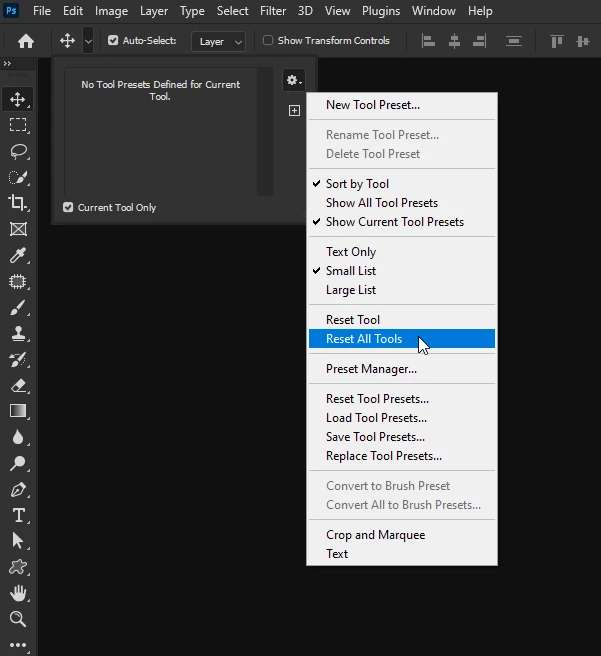Open Move tool preset picker arrow
601x656 pixels.
[88, 41]
